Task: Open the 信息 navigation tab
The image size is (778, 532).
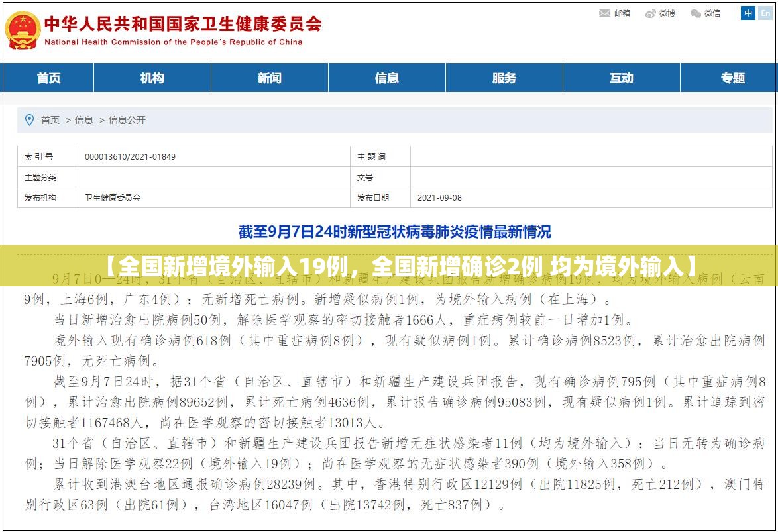Action: coord(387,78)
